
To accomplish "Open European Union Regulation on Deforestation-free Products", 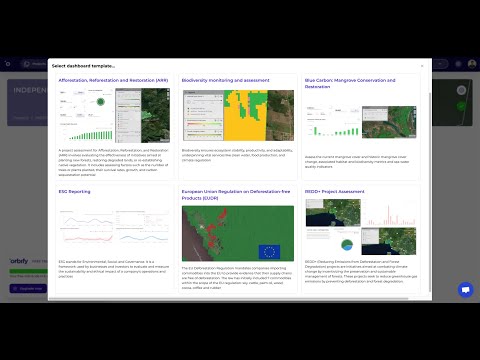I will 236,195.
